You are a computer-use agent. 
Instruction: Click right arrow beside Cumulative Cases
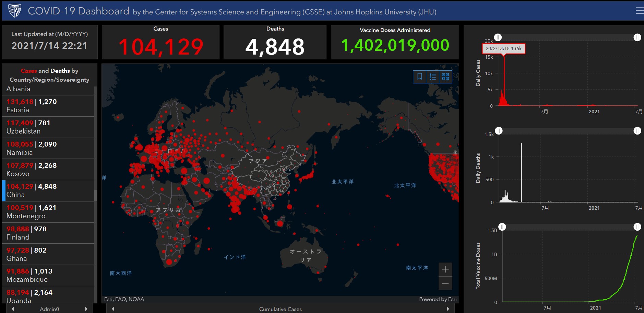(x=448, y=309)
